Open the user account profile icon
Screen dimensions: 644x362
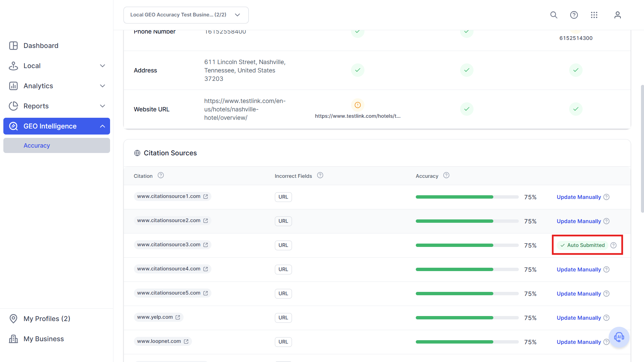pos(617,15)
